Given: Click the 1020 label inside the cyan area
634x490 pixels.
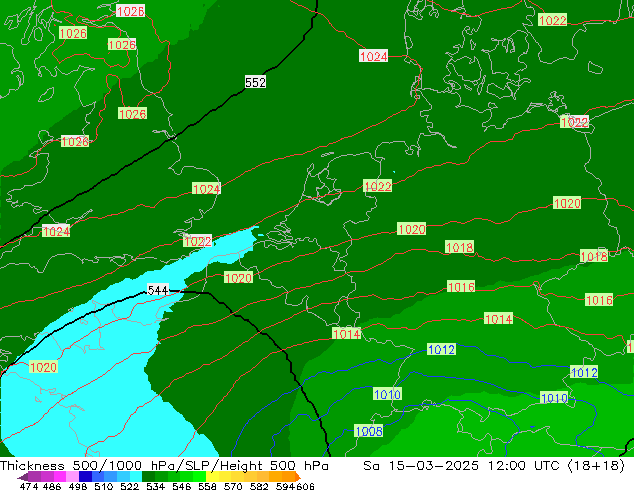Looking at the screenshot, I should (x=44, y=367).
